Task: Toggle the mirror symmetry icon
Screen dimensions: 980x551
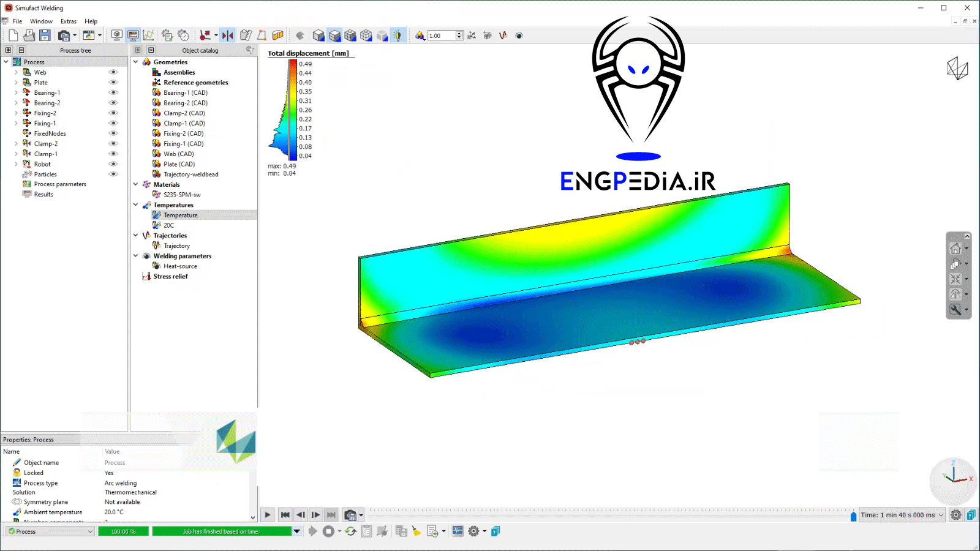Action: coord(228,36)
